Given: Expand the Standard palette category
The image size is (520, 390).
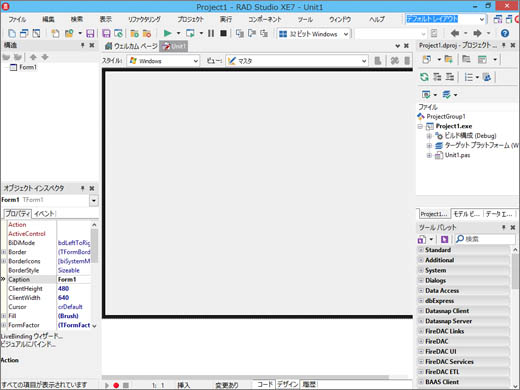Looking at the screenshot, I should pyautogui.click(x=421, y=250).
